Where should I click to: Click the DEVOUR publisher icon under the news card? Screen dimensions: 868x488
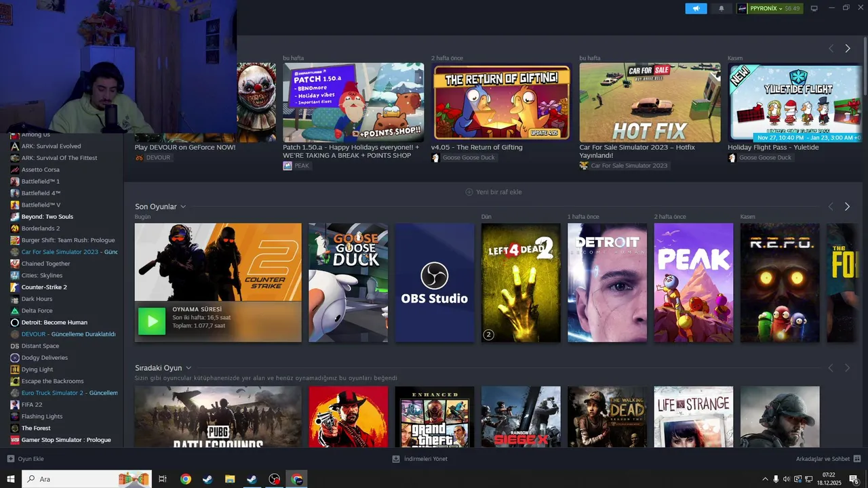pos(139,158)
